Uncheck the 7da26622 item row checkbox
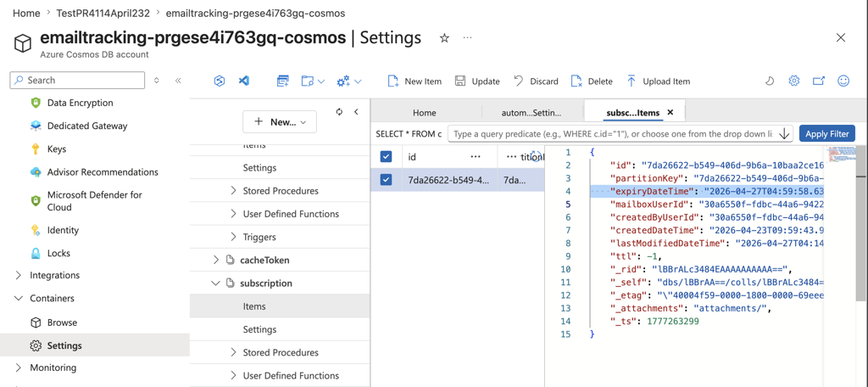The image size is (868, 387). [386, 180]
